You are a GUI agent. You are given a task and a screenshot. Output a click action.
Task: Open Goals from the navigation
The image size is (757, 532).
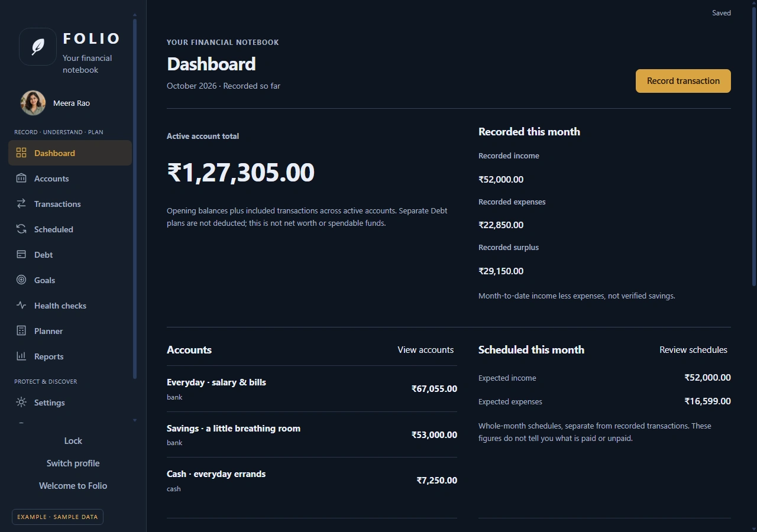click(x=70, y=280)
